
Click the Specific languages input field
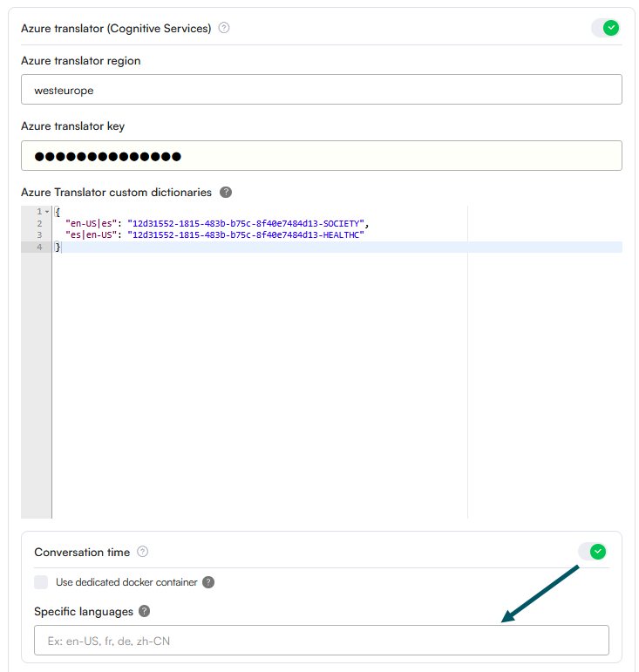click(322, 641)
